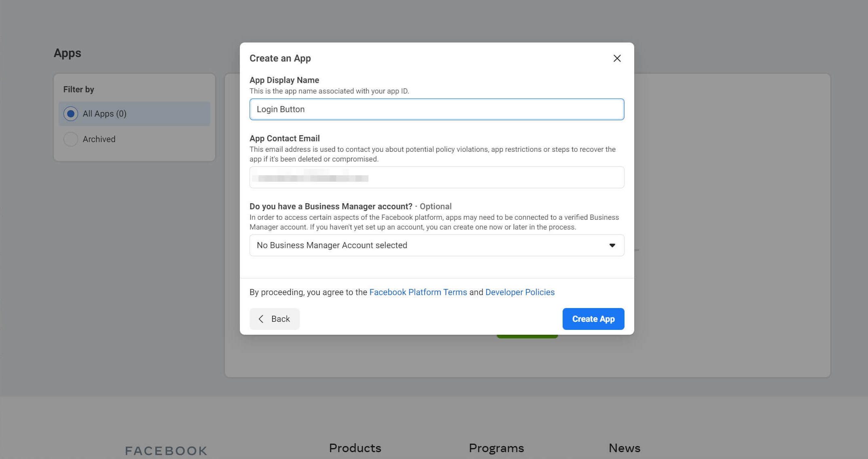Click the close dialog icon
The image size is (868, 459).
point(616,58)
